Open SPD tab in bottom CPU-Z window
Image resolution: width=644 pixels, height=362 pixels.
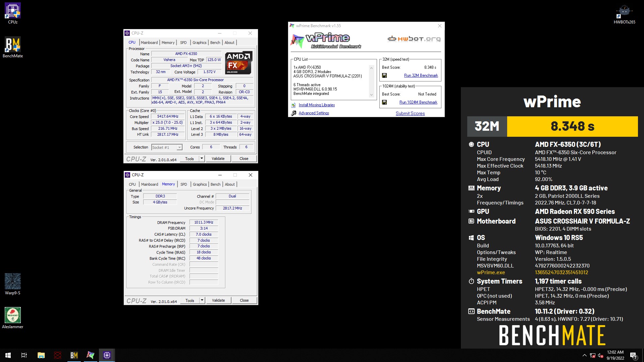(183, 184)
